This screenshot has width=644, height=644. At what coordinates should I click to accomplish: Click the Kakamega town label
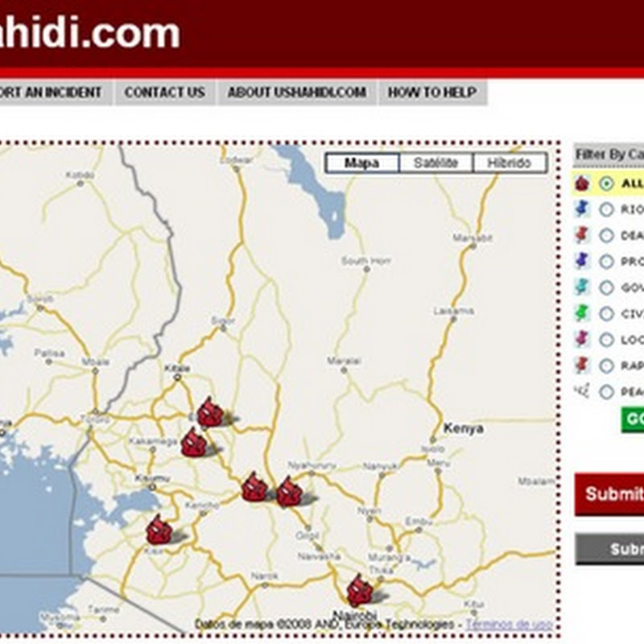(153, 441)
